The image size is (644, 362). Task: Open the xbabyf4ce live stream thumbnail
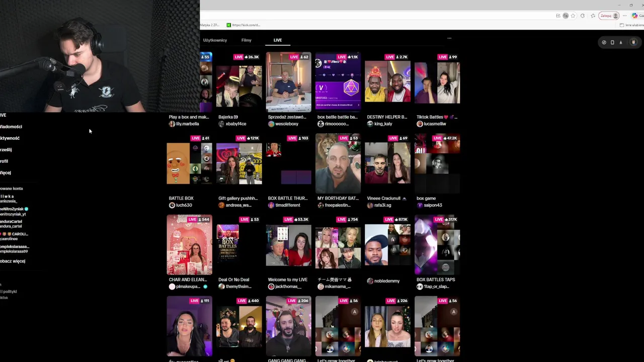click(239, 82)
